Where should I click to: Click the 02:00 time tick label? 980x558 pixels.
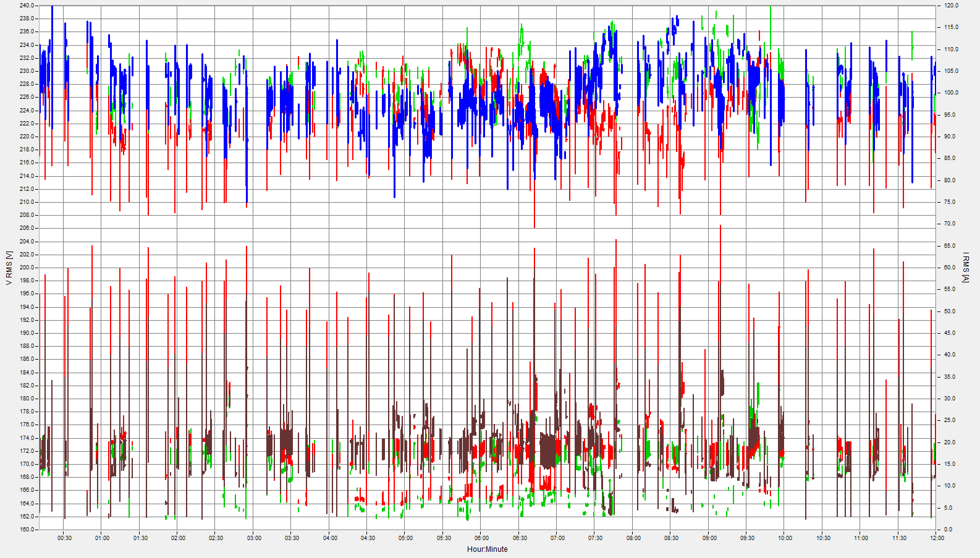(178, 538)
